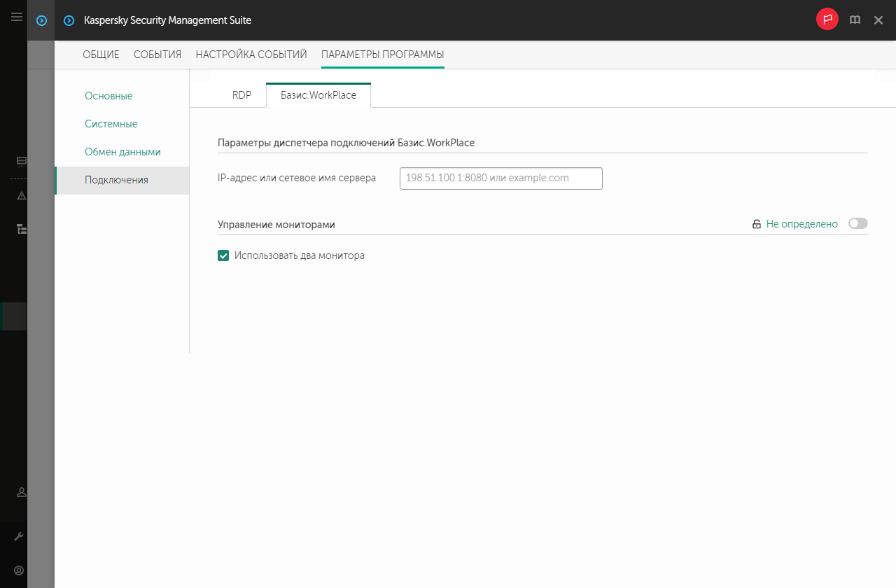The image size is (896, 588).
Task: Select the Подключения section
Action: coord(122,180)
